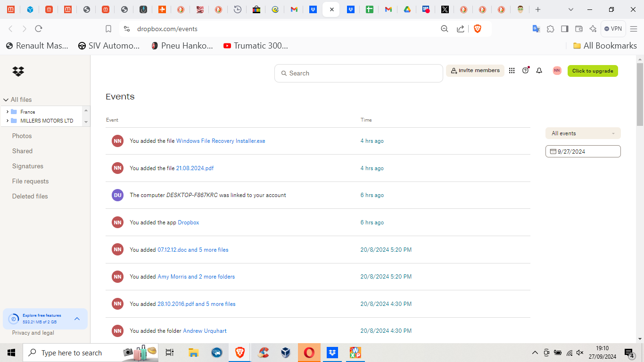Viewport: 644px width, 362px height.
Task: Open the All events filter dropdown
Action: [583, 133]
